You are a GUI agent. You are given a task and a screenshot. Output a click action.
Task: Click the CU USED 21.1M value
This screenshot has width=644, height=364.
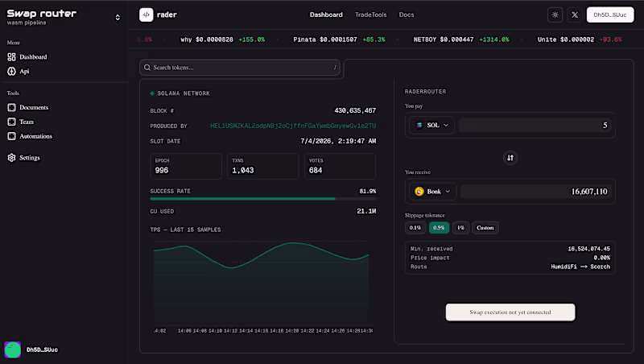(366, 211)
